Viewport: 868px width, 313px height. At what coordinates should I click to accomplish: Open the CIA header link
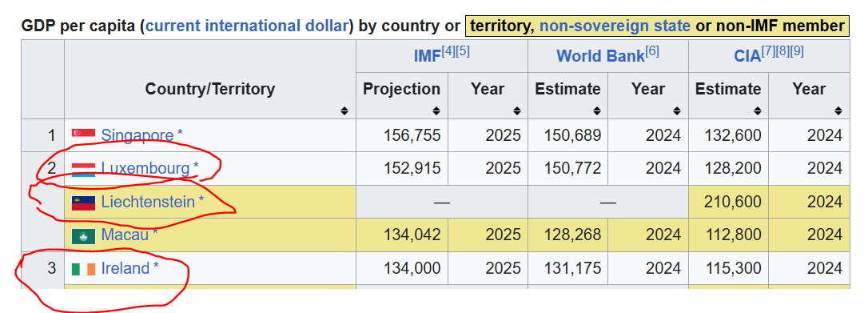click(747, 56)
